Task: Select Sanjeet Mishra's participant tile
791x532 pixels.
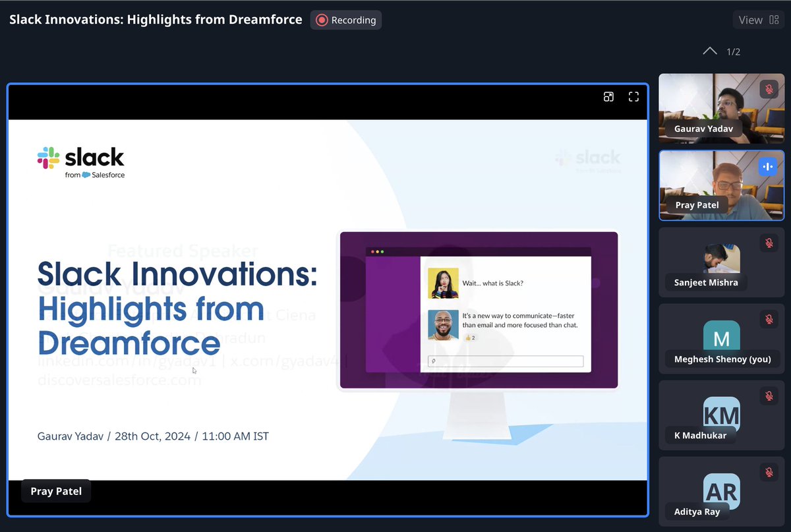Action: tap(721, 262)
